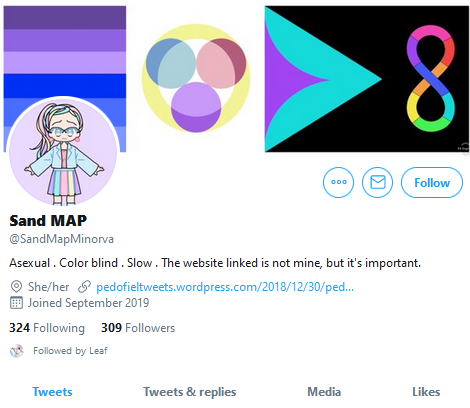Open the three-dot more options button
Screen dimensions: 470x408
(338, 182)
